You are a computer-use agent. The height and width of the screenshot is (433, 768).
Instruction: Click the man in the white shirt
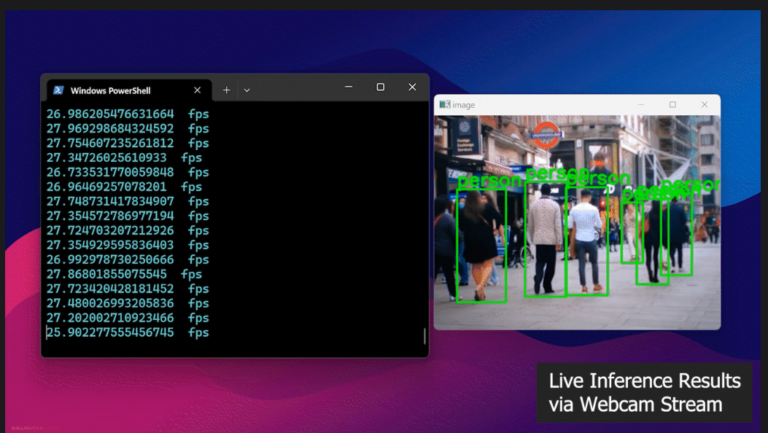point(586,240)
